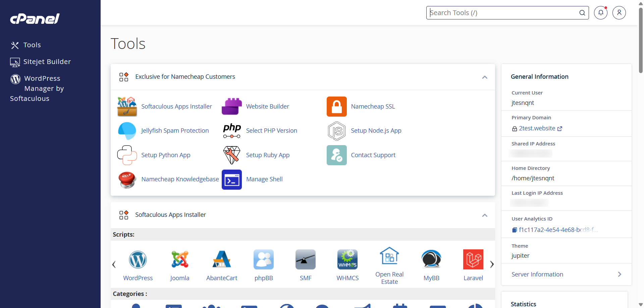Open the user account icon
This screenshot has height=308, width=644.
(x=619, y=13)
